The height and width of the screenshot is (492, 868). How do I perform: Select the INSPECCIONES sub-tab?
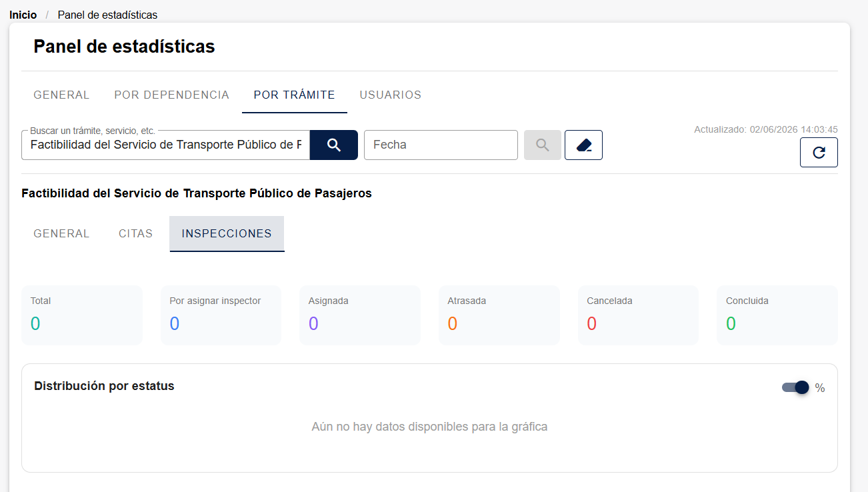(227, 233)
